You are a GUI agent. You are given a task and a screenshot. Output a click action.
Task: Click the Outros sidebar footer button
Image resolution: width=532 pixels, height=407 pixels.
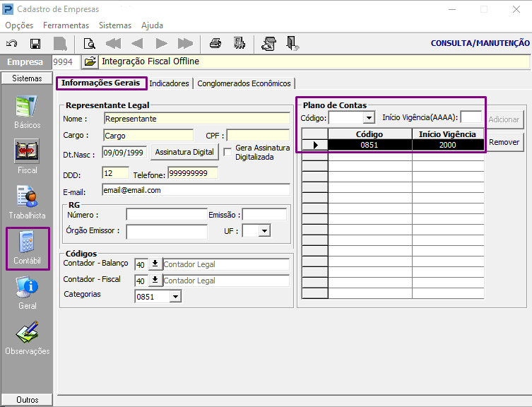(x=27, y=400)
